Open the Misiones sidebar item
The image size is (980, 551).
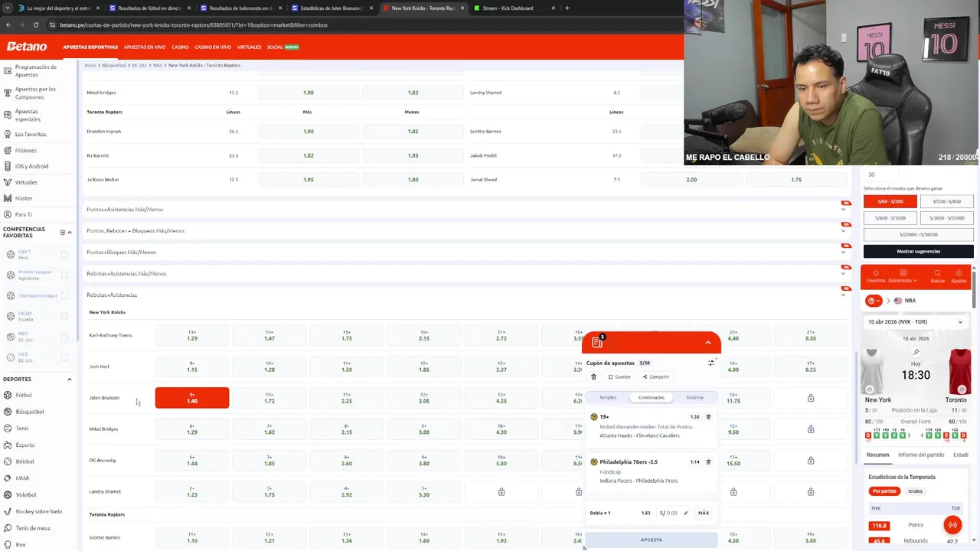click(x=25, y=150)
